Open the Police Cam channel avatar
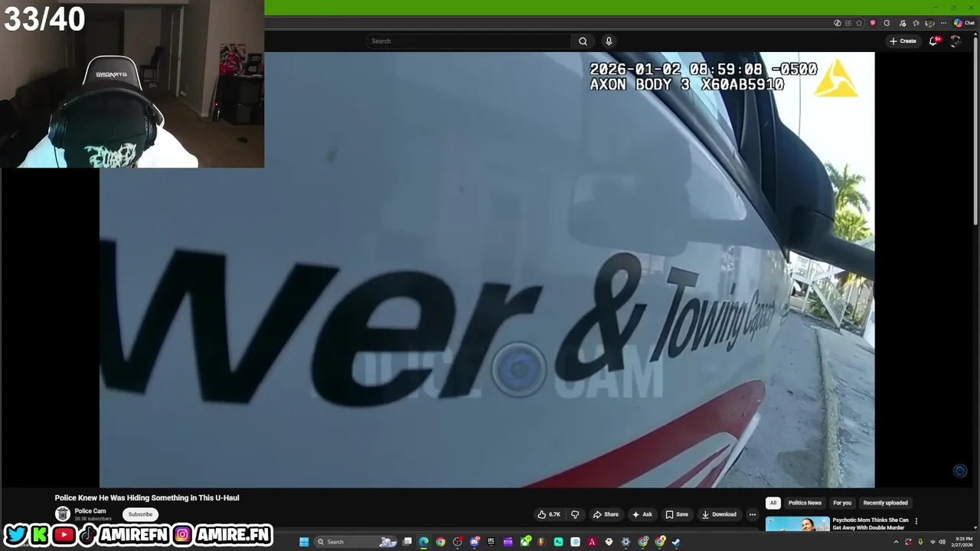This screenshot has height=551, width=980. click(x=63, y=514)
